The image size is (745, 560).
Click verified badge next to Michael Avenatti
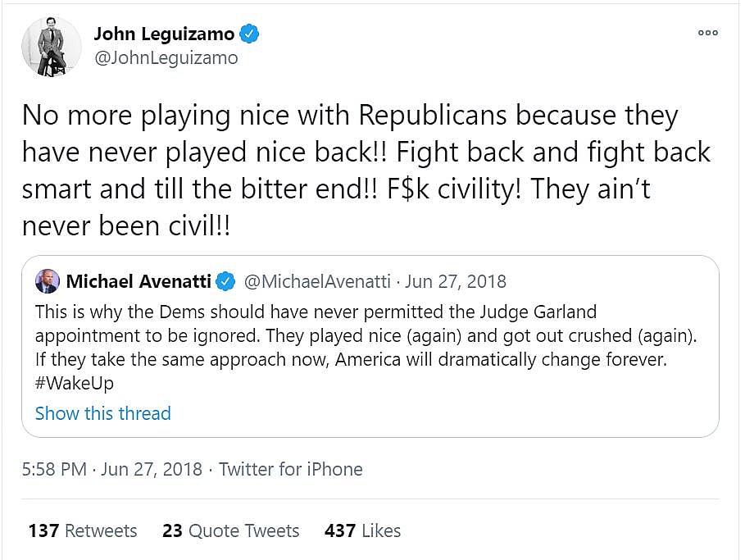[x=224, y=282]
